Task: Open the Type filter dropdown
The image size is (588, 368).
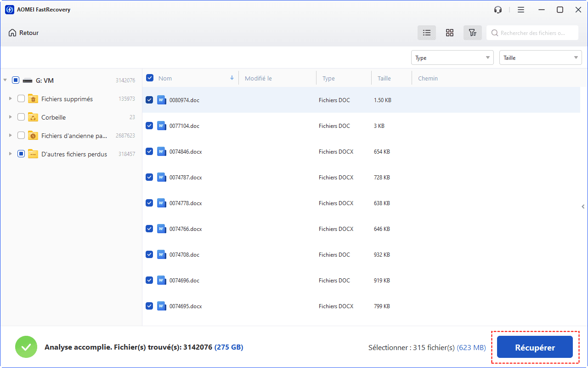Action: click(452, 57)
